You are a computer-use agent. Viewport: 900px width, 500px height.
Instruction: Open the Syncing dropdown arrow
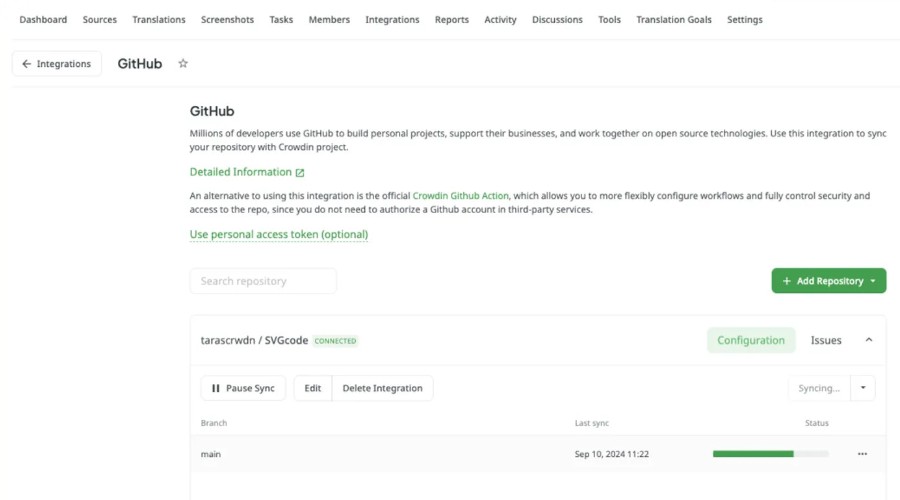[x=863, y=388]
